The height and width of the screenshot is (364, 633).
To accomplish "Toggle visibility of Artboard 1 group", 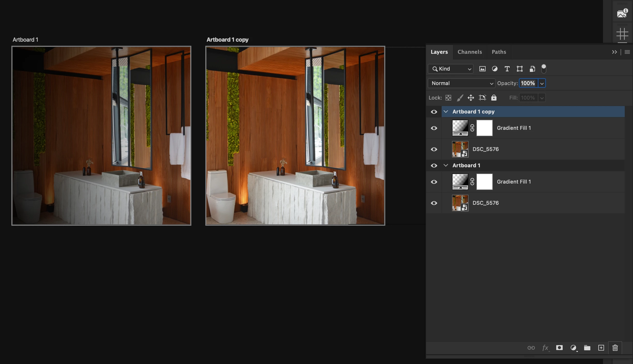I will [434, 165].
